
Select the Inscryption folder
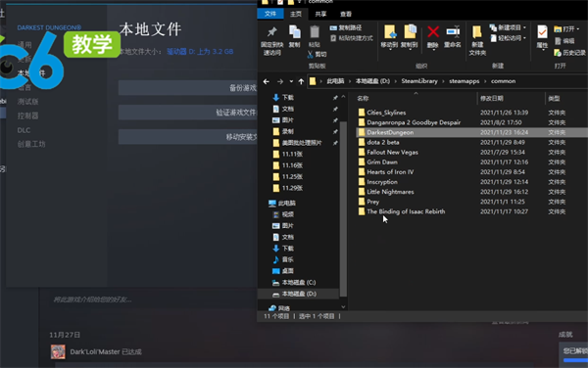coord(382,182)
